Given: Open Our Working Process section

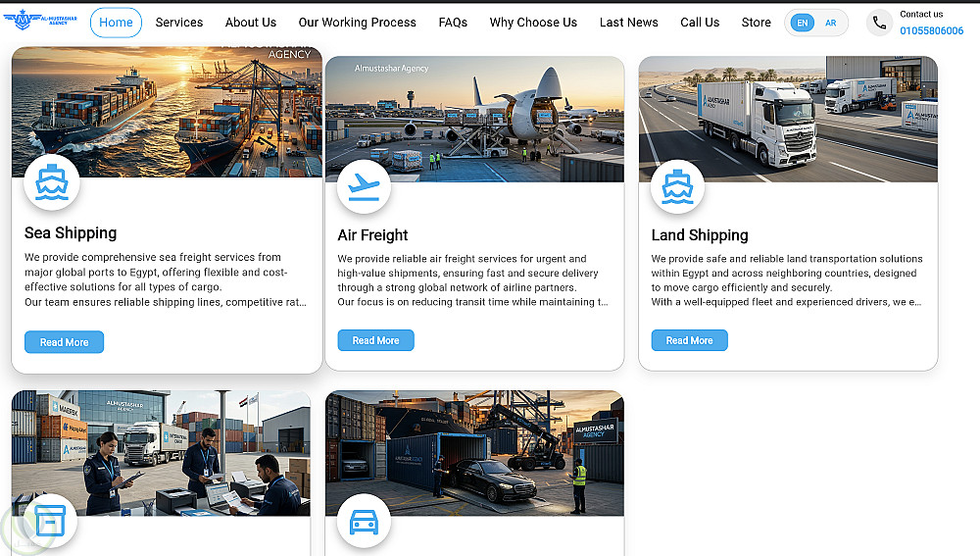Looking at the screenshot, I should pyautogui.click(x=358, y=23).
